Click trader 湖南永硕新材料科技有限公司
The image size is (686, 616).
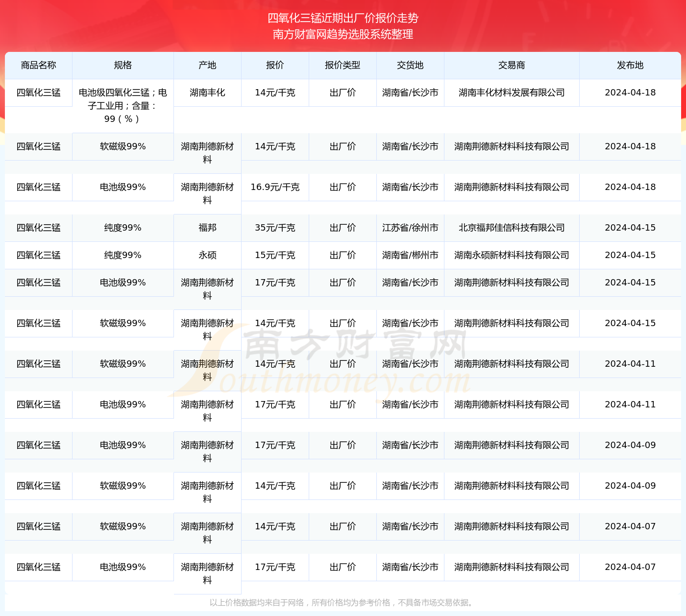point(512,255)
